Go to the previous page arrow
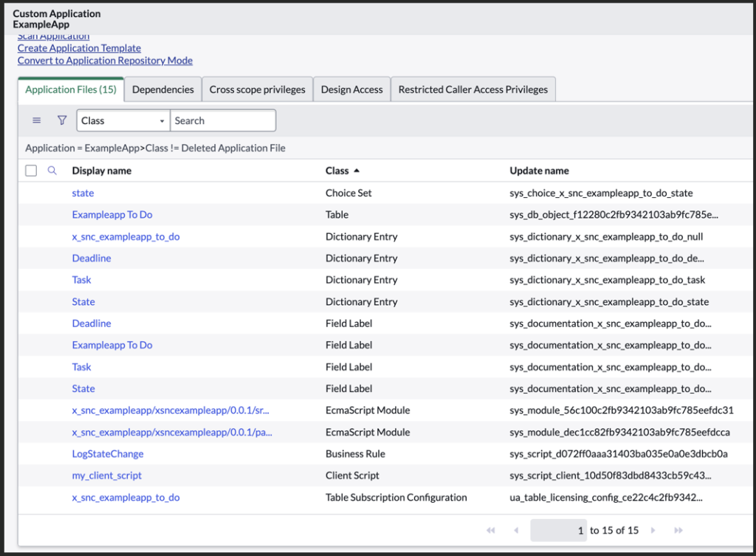The image size is (756, 556). tap(516, 530)
